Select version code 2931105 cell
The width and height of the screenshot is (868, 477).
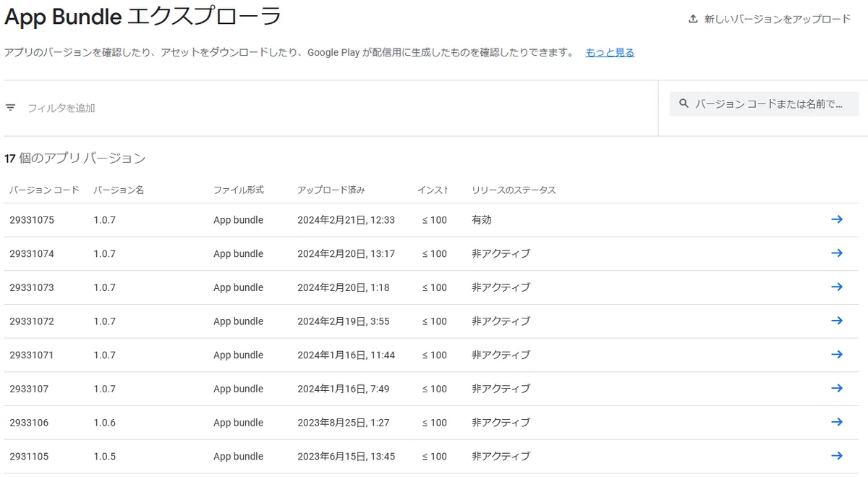click(29, 457)
